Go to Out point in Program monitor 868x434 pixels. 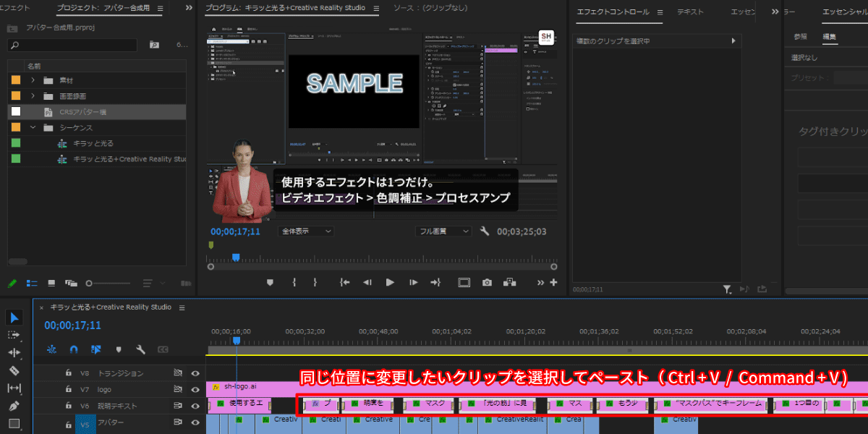pyautogui.click(x=435, y=282)
